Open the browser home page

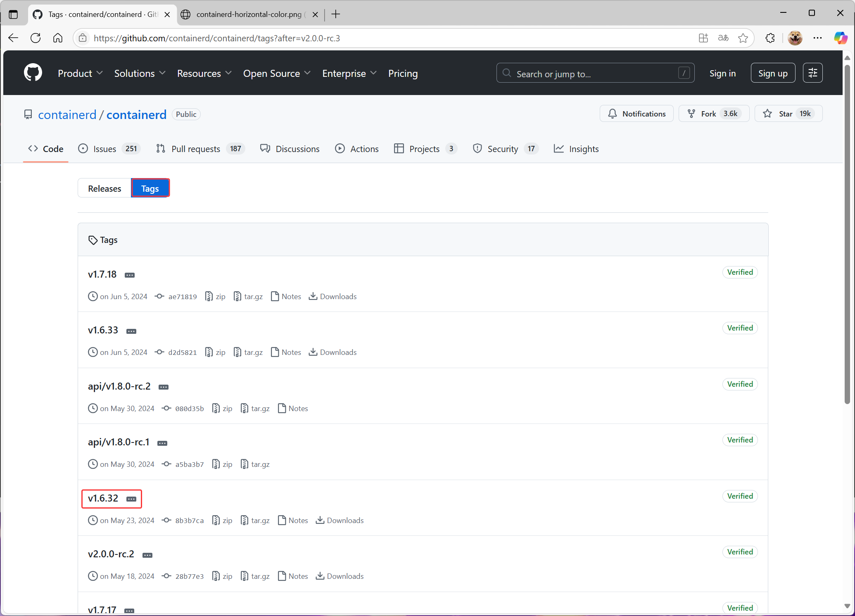click(58, 38)
